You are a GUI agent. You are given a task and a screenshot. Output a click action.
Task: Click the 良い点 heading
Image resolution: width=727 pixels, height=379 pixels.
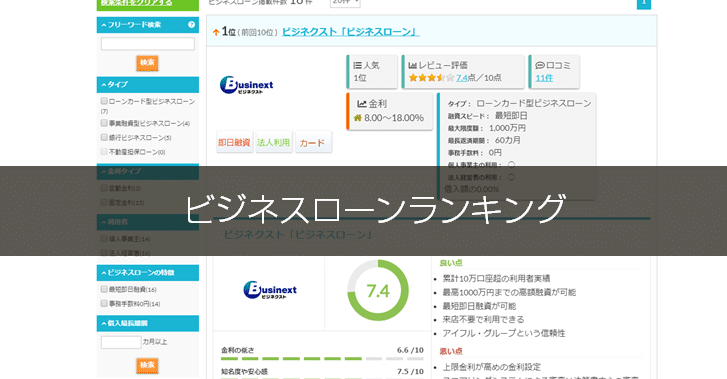click(x=451, y=263)
